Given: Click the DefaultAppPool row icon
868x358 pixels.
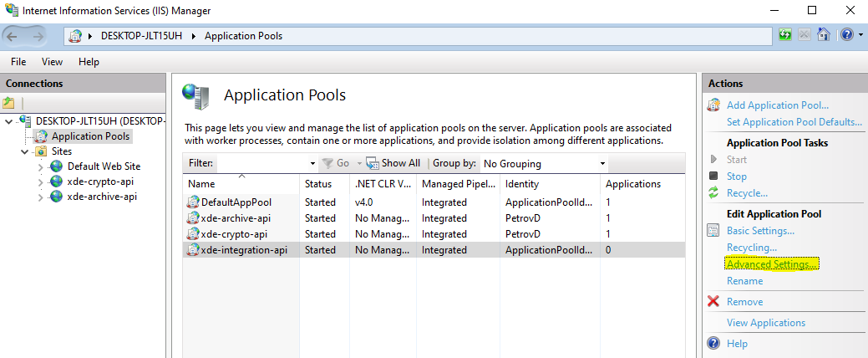Looking at the screenshot, I should click(x=193, y=202).
